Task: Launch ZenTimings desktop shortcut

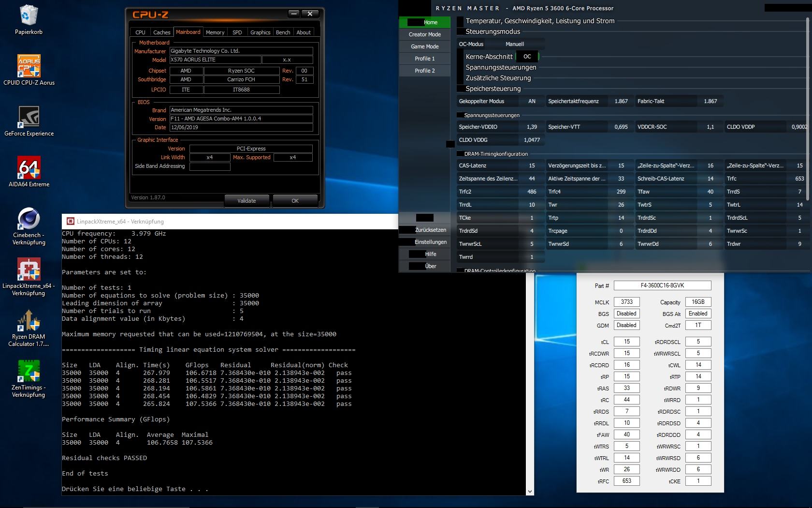Action: coord(29,378)
